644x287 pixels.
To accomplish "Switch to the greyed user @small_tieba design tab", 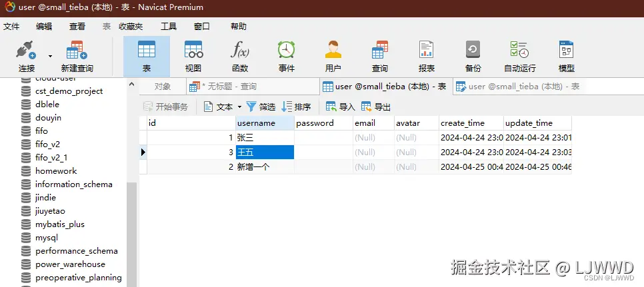I will (x=518, y=87).
